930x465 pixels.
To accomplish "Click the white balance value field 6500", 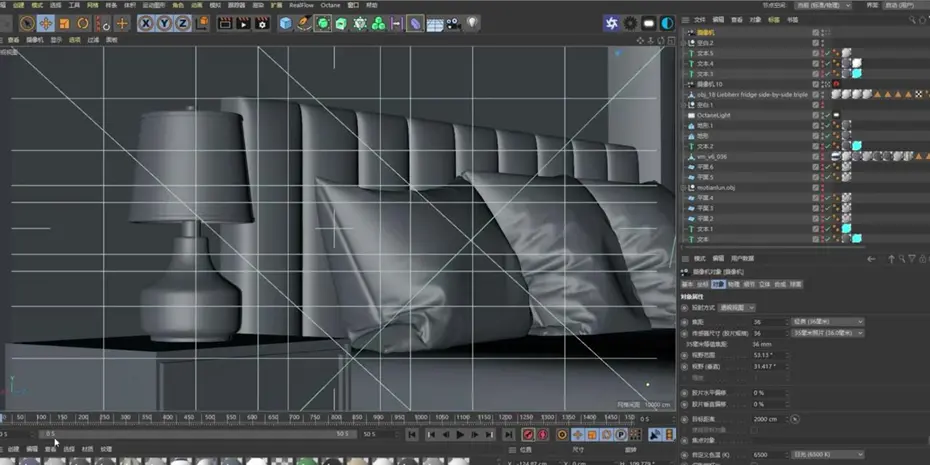I will 769,454.
